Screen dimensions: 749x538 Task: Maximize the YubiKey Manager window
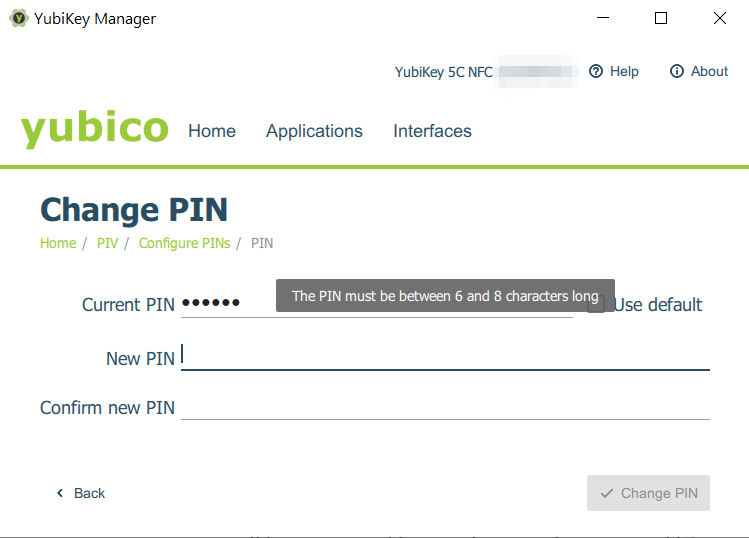click(661, 18)
